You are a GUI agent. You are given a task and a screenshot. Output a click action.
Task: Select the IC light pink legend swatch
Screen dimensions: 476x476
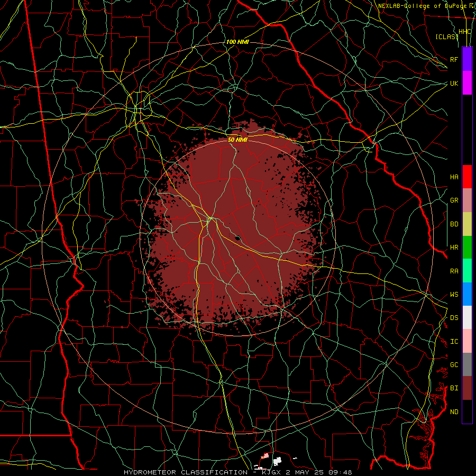(x=467, y=341)
